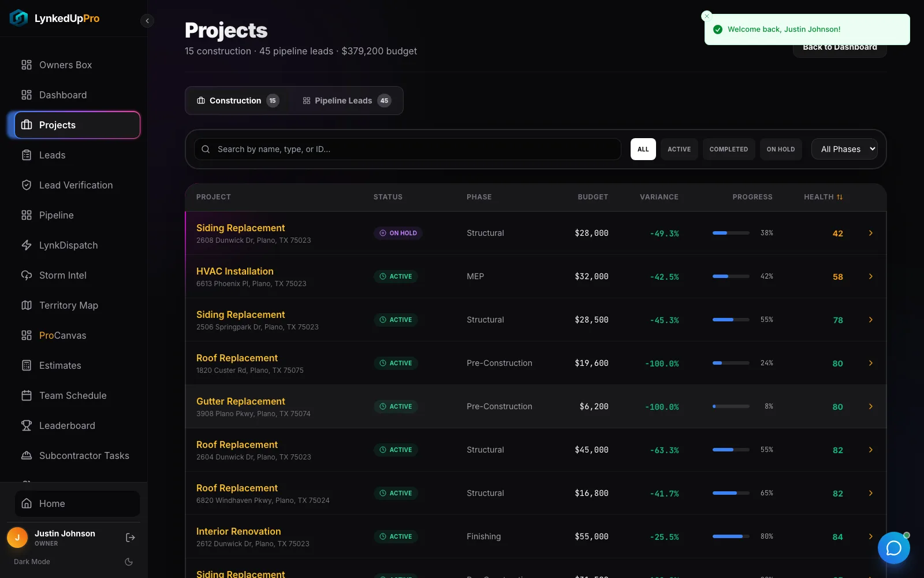This screenshot has height=578, width=924.
Task: Filter projects by ACTIVE status
Action: click(x=679, y=149)
